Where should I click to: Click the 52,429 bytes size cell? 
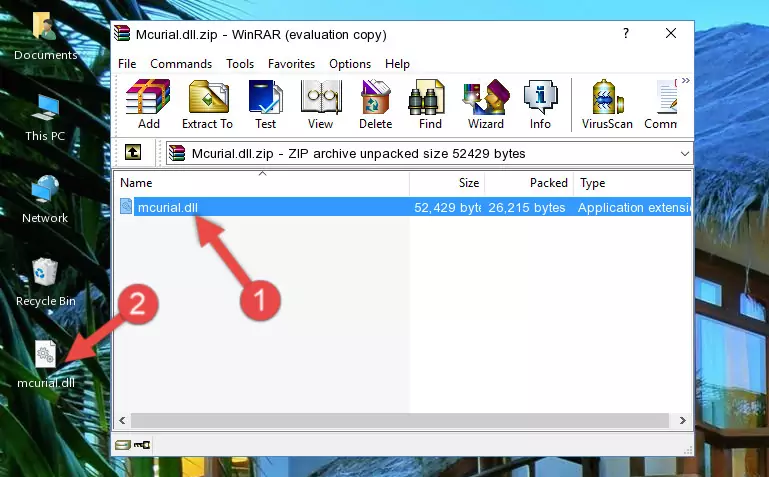coord(447,207)
